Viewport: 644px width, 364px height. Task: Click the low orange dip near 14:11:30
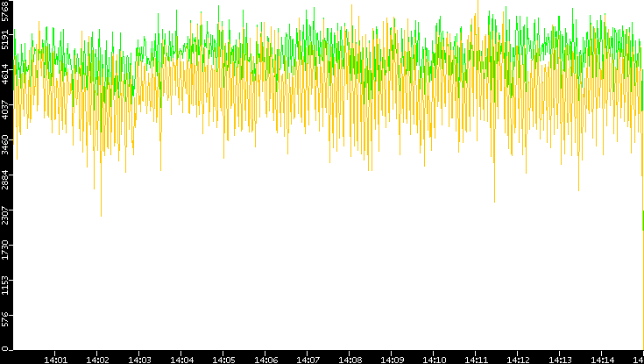[494, 202]
